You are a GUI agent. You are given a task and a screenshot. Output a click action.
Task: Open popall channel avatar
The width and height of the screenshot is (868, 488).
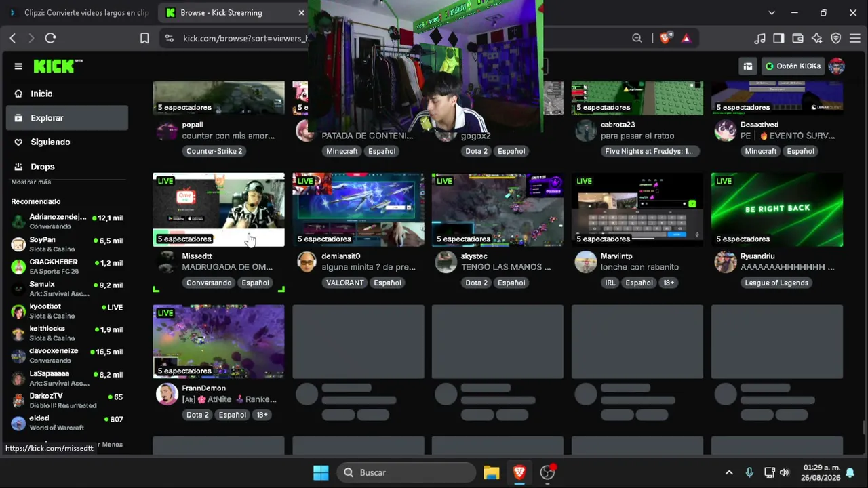167,130
